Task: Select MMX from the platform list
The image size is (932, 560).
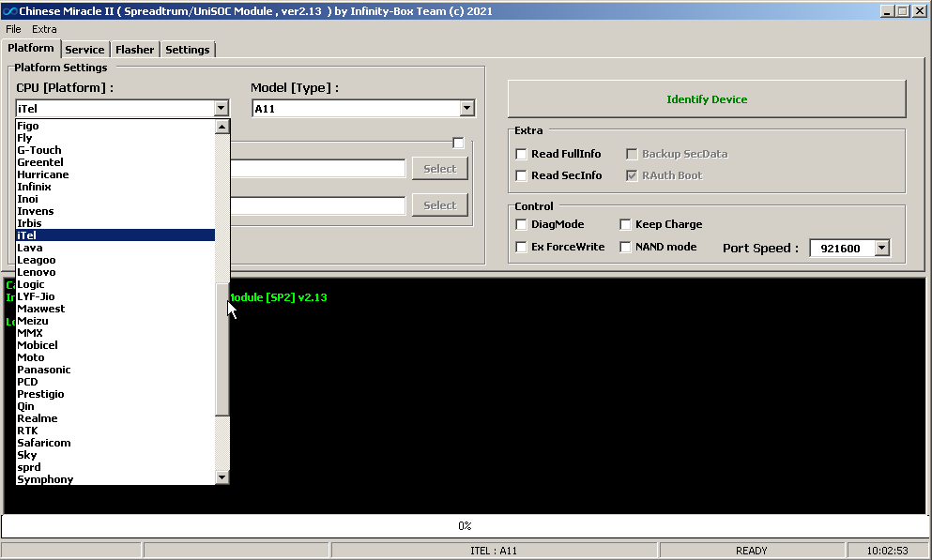Action: tap(115, 333)
